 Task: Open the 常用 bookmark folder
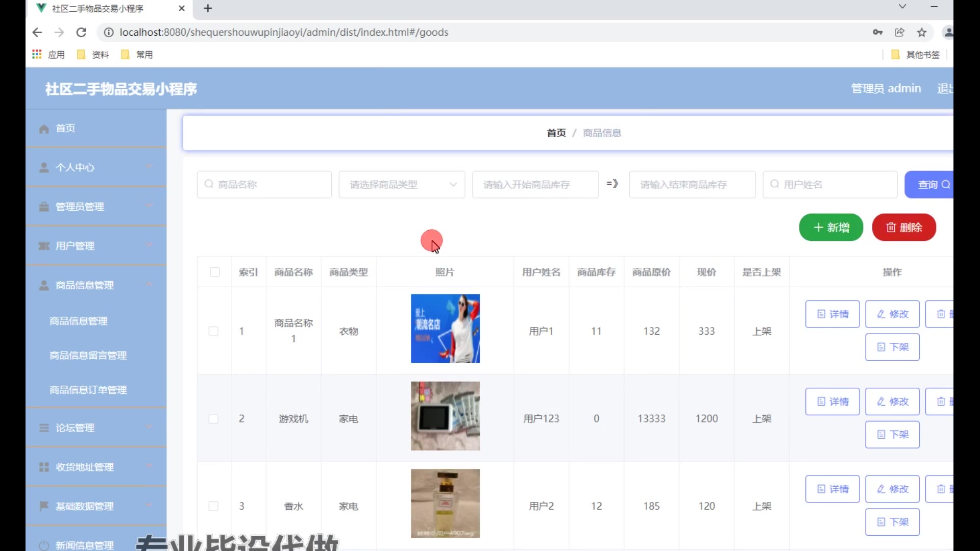coord(137,55)
